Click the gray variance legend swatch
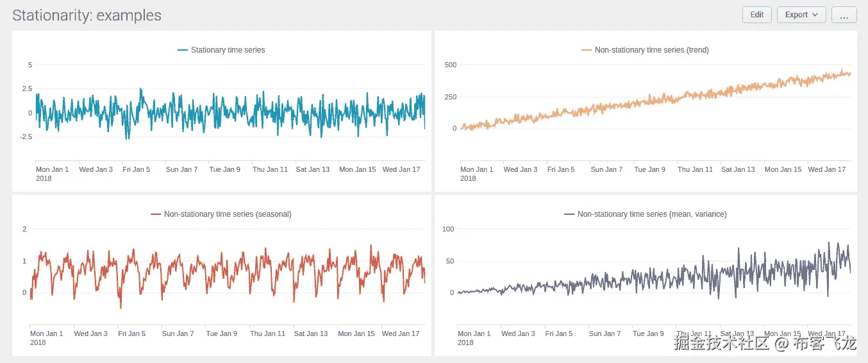 (x=569, y=214)
